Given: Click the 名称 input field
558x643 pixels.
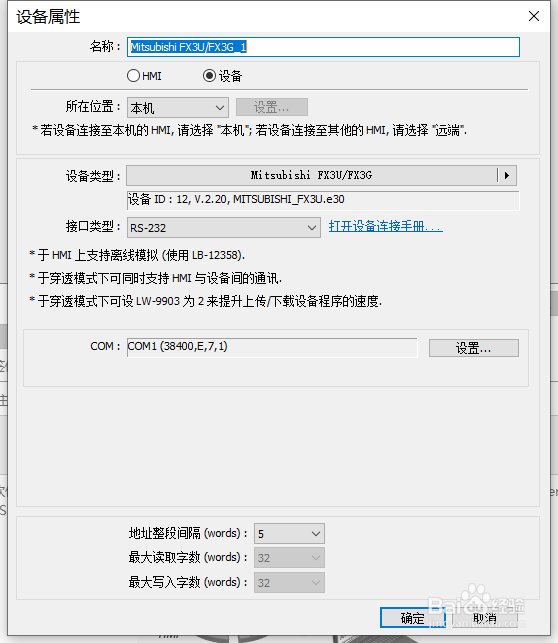Looking at the screenshot, I should tap(323, 47).
